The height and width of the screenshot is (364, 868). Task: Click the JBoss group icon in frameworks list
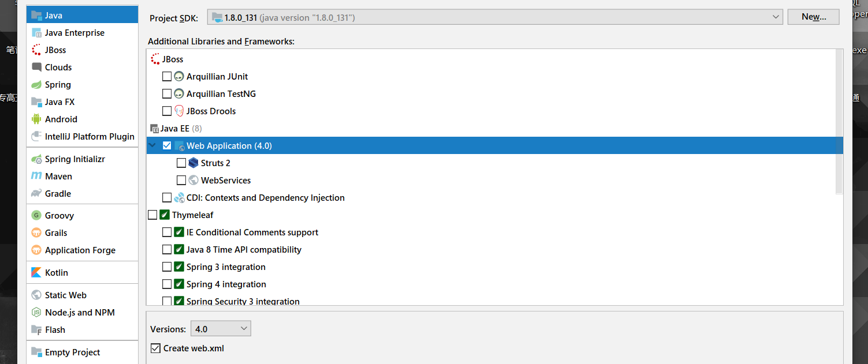click(155, 59)
